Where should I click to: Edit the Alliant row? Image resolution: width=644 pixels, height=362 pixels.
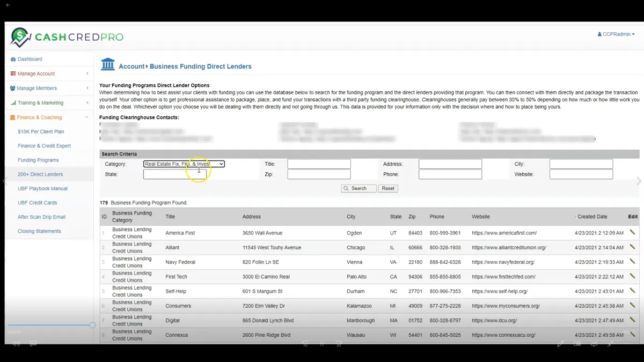[x=632, y=247]
